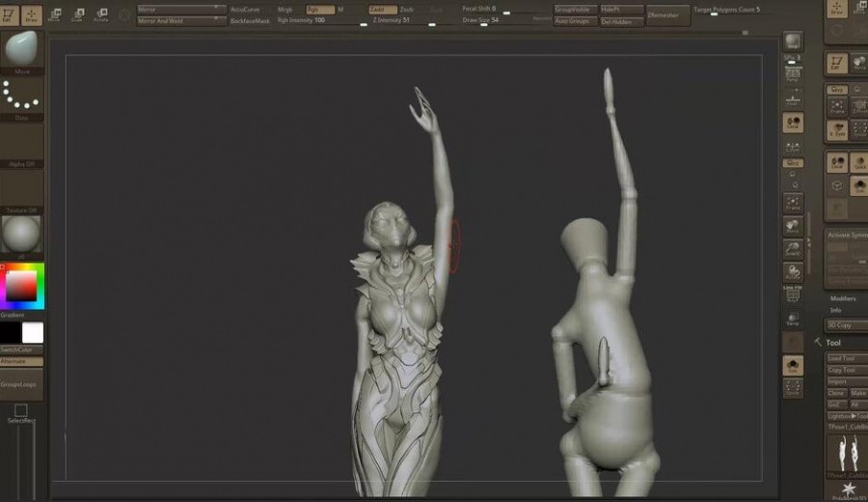Select the black secondary color swatch
The image size is (868, 502).
[11, 332]
